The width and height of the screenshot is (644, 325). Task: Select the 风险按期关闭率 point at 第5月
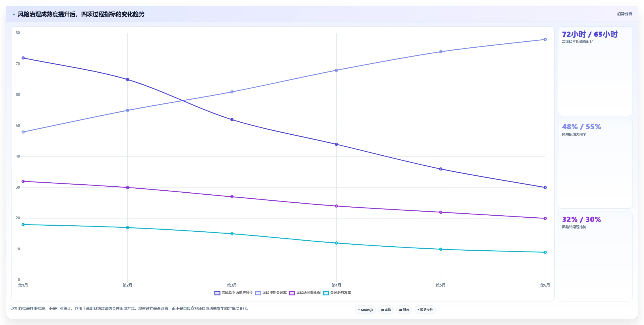(x=441, y=52)
